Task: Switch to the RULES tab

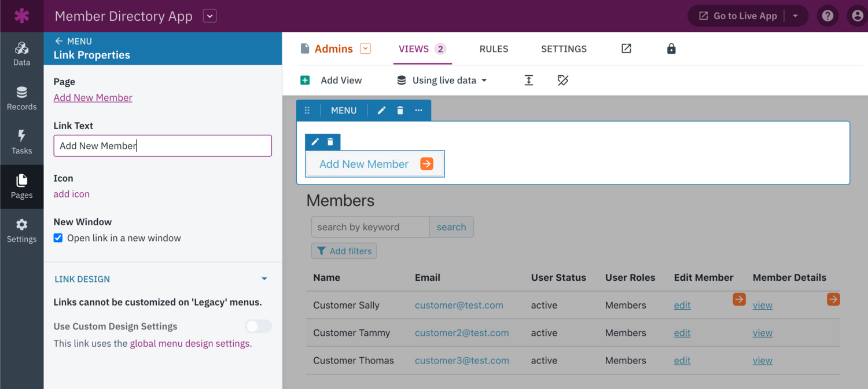Action: tap(494, 49)
